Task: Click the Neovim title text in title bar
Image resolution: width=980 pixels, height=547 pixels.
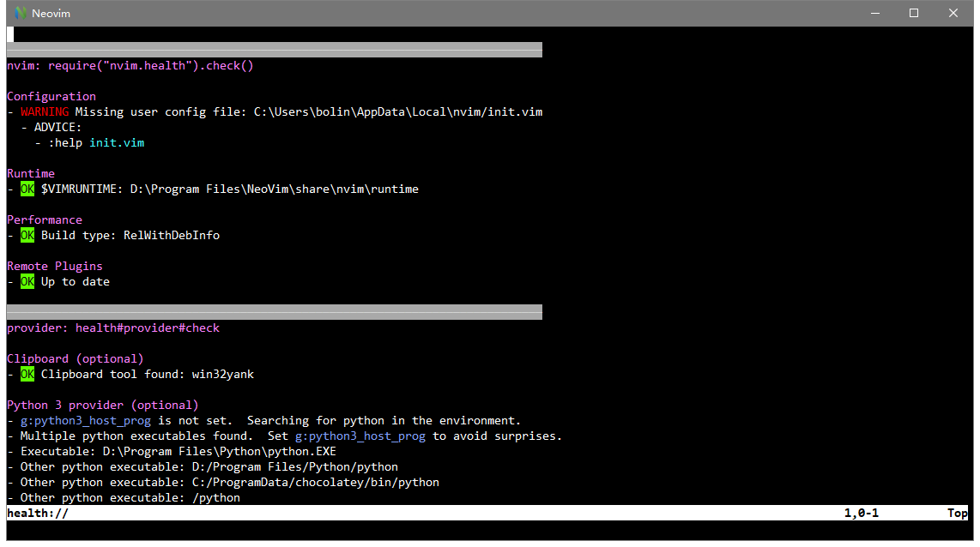Action: pyautogui.click(x=51, y=13)
